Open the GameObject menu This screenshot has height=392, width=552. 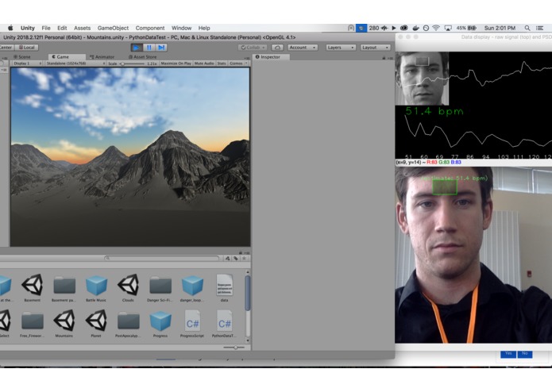tap(113, 28)
